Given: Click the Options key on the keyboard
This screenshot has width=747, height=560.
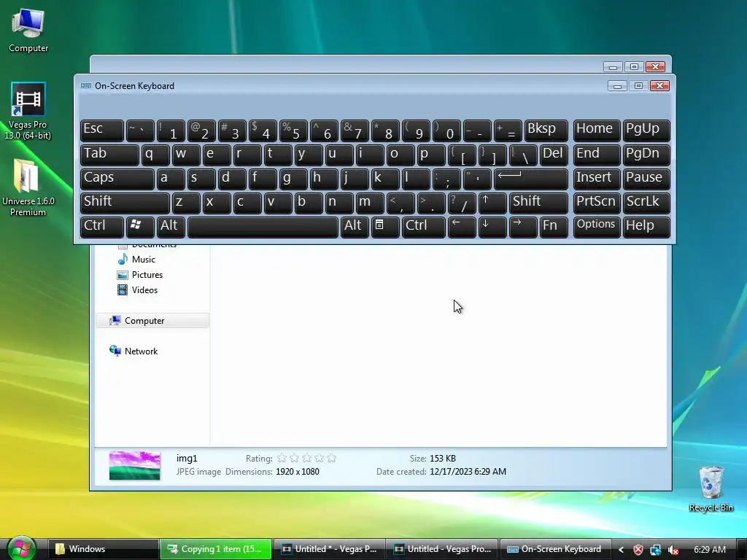Looking at the screenshot, I should [597, 226].
